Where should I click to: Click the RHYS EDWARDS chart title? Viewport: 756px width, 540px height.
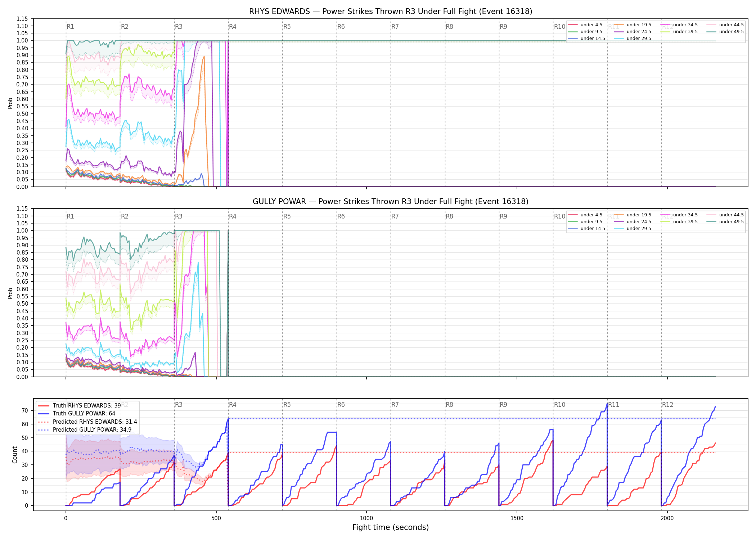click(391, 12)
